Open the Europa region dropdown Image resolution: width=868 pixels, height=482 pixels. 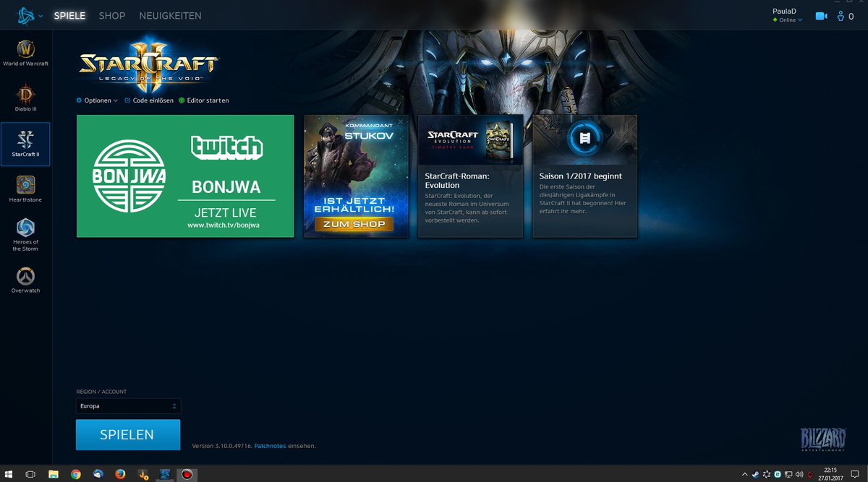pyautogui.click(x=128, y=406)
